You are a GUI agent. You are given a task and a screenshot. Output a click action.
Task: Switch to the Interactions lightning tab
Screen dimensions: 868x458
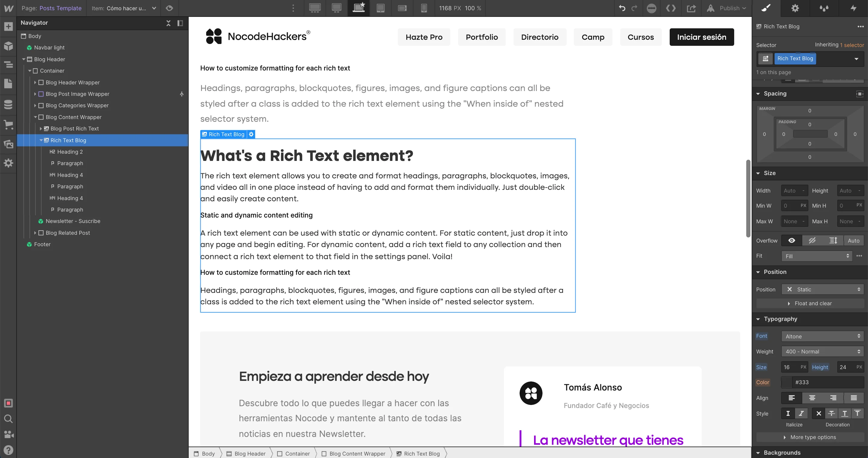pos(853,8)
